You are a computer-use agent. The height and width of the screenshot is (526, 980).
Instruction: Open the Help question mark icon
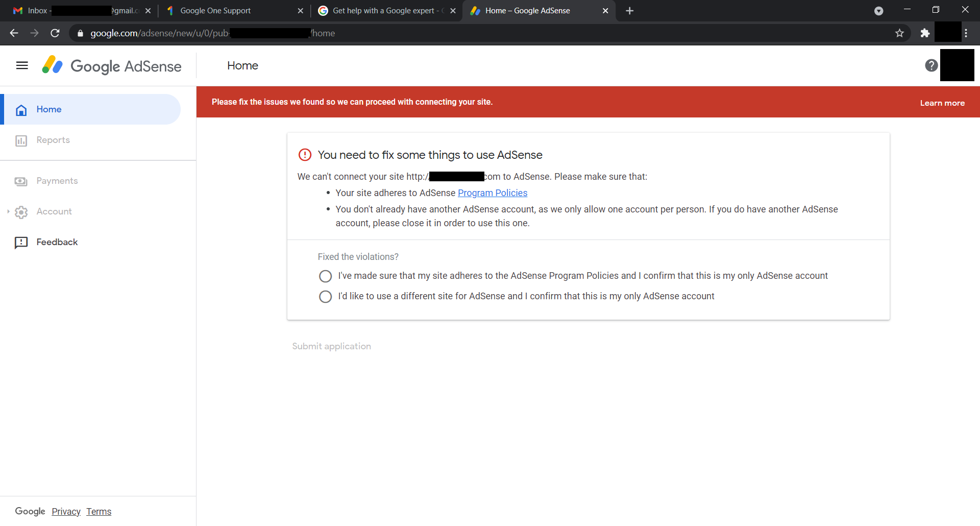931,65
